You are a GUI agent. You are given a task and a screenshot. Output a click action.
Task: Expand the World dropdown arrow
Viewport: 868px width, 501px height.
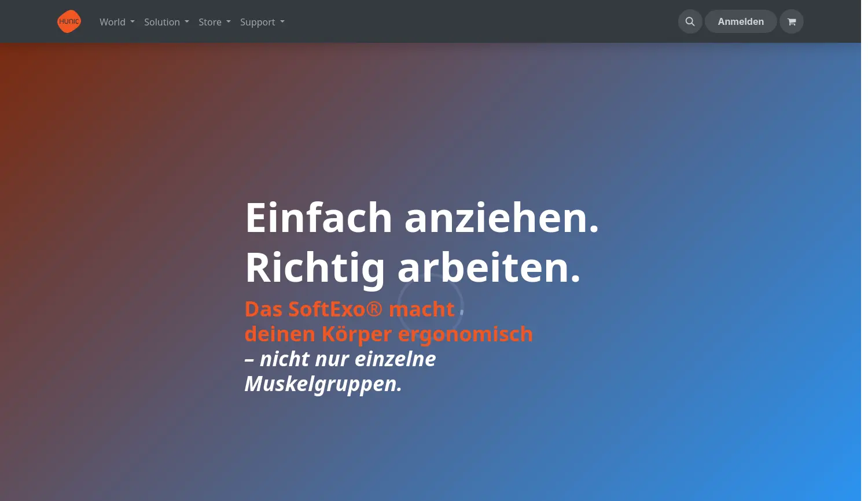[132, 22]
